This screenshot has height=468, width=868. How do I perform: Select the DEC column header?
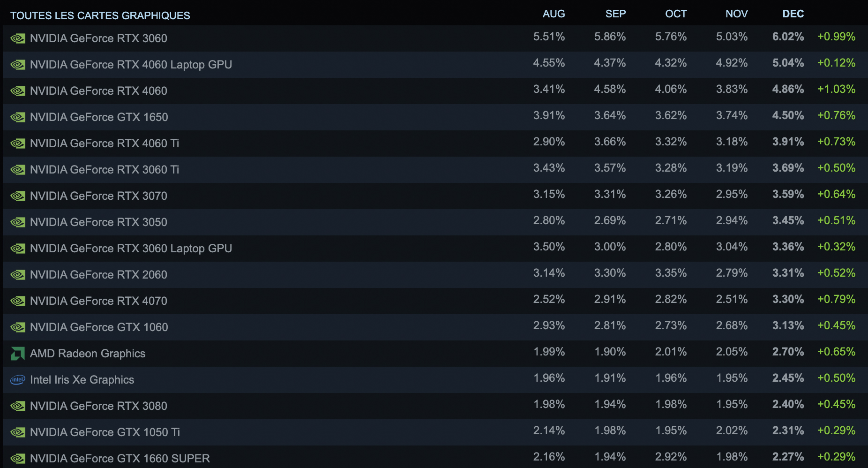[x=793, y=14]
